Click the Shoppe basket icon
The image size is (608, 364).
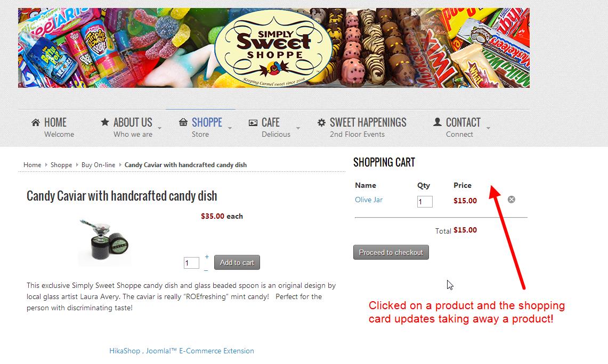[x=183, y=122]
